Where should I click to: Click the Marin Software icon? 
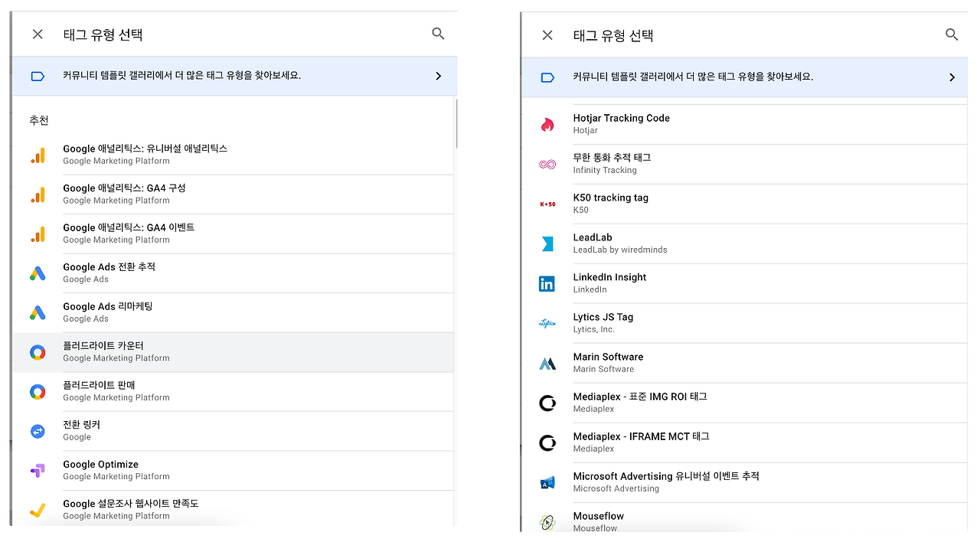coord(547,364)
